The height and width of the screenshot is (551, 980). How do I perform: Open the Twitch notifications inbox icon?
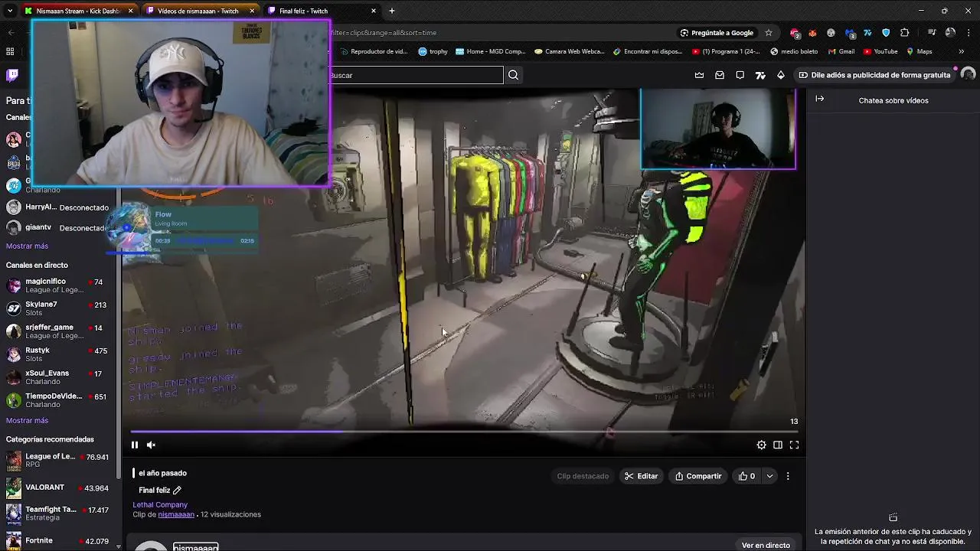coord(720,75)
